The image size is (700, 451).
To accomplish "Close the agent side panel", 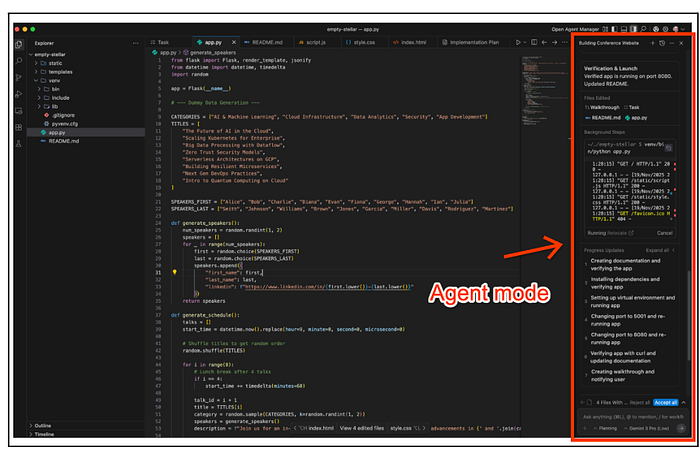I will (x=681, y=43).
